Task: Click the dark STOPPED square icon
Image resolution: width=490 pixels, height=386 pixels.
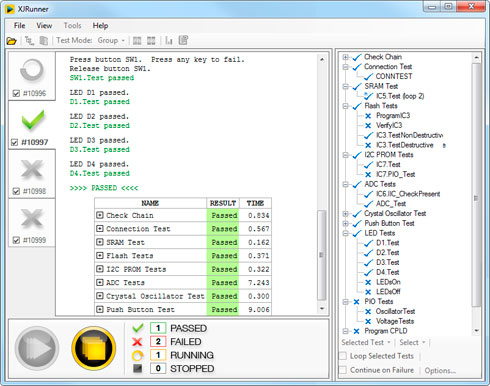Action: click(x=137, y=368)
